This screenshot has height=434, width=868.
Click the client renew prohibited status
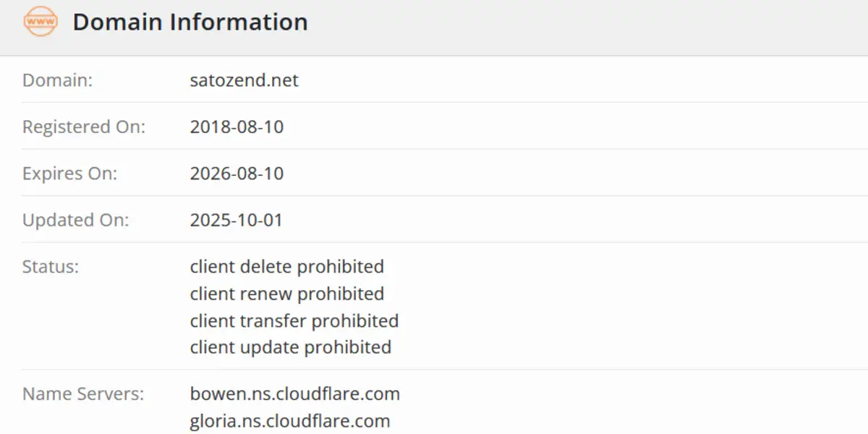point(286,294)
